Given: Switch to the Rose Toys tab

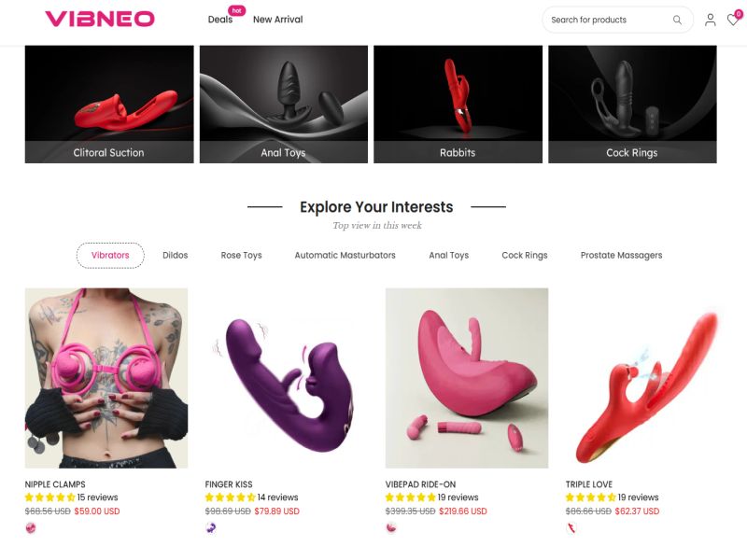Looking at the screenshot, I should [x=241, y=255].
